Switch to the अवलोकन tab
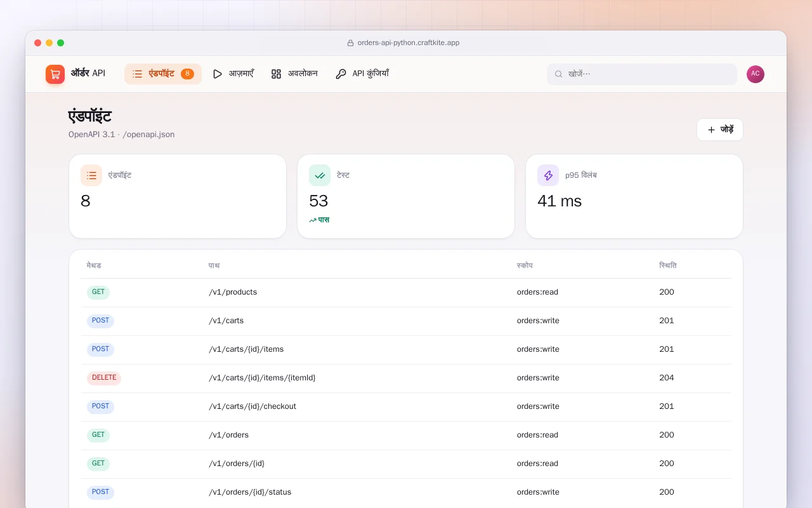This screenshot has width=812, height=508. tap(294, 74)
